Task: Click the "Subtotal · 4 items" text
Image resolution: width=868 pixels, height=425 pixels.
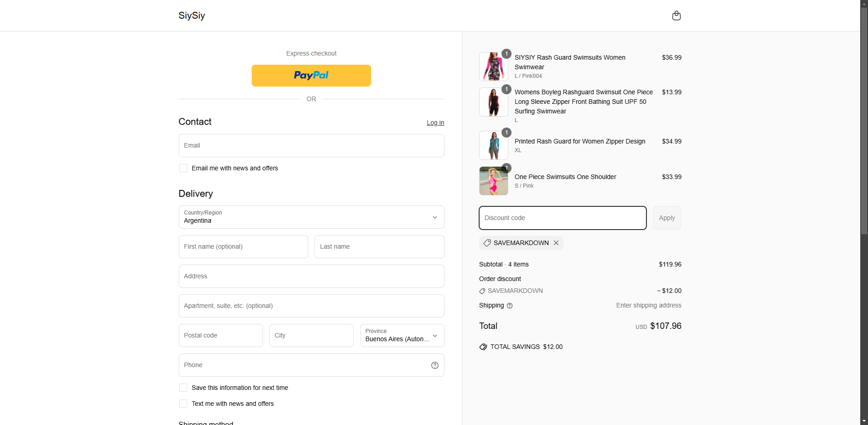Action: click(x=504, y=264)
